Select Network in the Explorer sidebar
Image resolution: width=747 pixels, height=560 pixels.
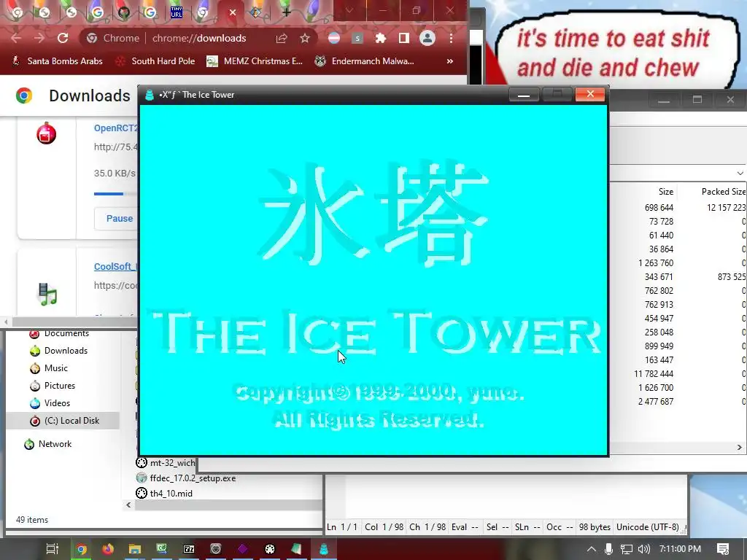point(48,444)
